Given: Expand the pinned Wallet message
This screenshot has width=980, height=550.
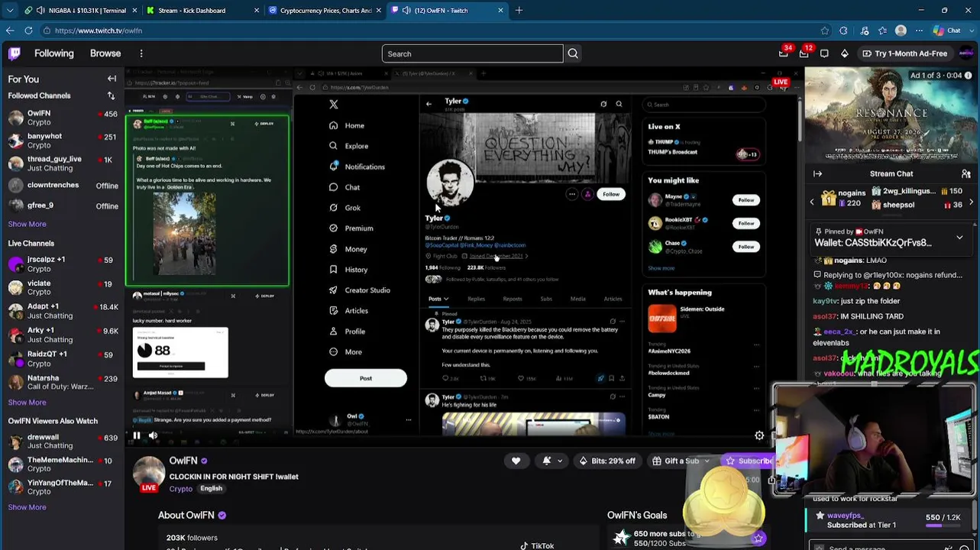Looking at the screenshot, I should pos(959,238).
